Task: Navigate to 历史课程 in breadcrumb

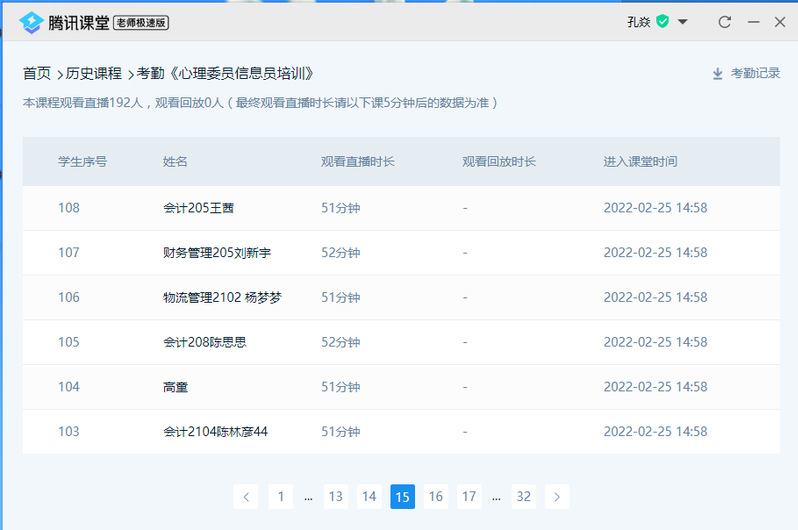Action: point(93,73)
